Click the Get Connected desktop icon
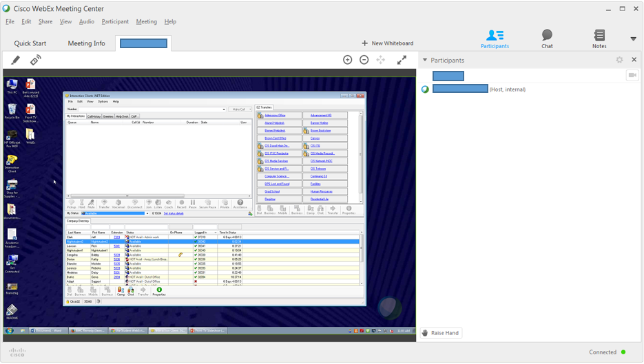 [x=12, y=264]
